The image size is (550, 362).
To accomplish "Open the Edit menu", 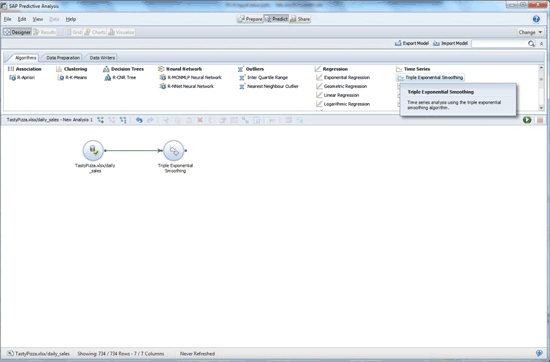I will 22,19.
